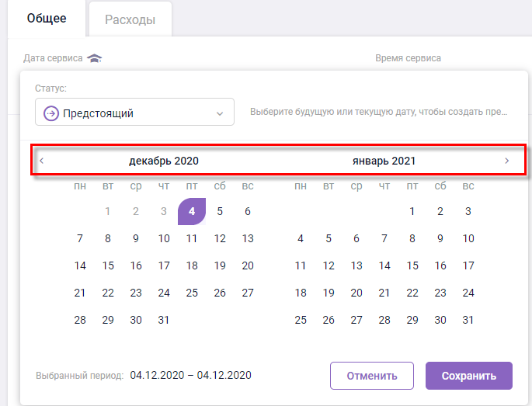Pick 31 December 2020 in calendar
The height and width of the screenshot is (406, 532).
pos(164,320)
